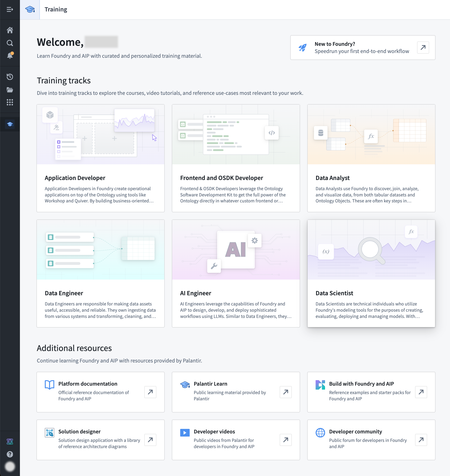Image resolution: width=450 pixels, height=476 pixels.
Task: Open the Data Engineer track thumbnail
Action: [101, 250]
